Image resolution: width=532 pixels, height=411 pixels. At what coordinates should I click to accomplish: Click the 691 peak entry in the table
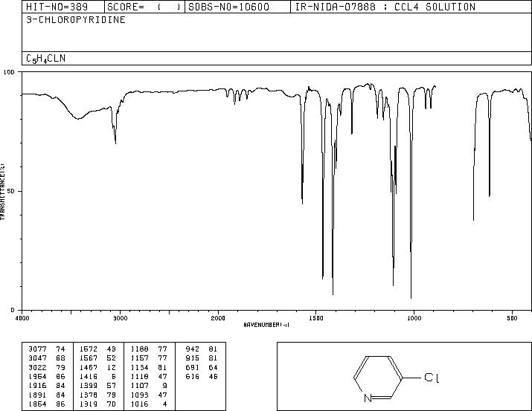[202, 368]
